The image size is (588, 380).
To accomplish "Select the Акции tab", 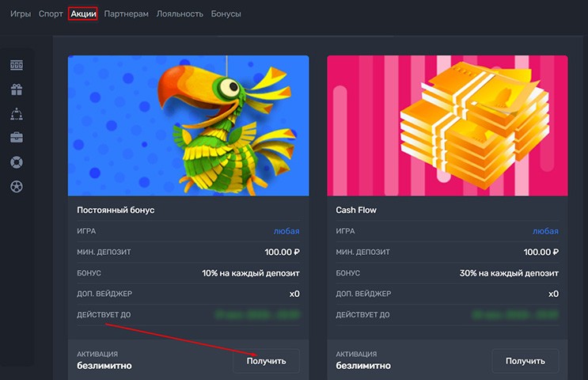I will 83,13.
